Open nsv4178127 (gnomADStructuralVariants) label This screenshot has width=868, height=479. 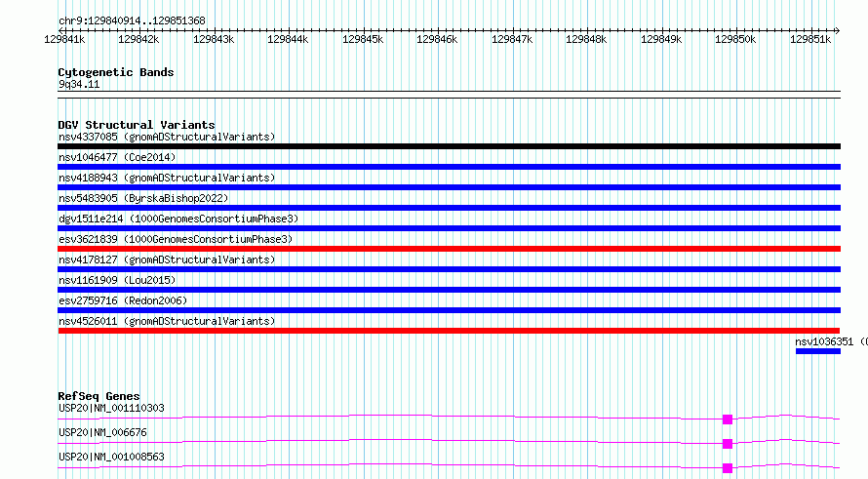(x=167, y=259)
